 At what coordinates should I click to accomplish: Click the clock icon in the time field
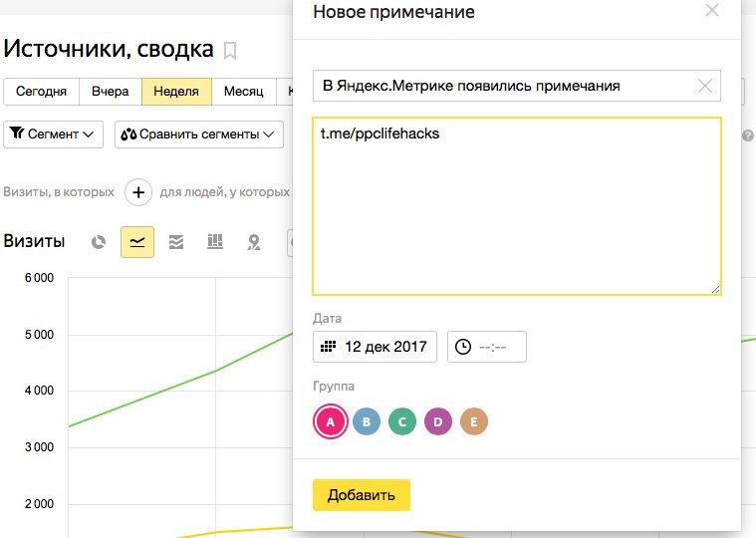tap(463, 347)
